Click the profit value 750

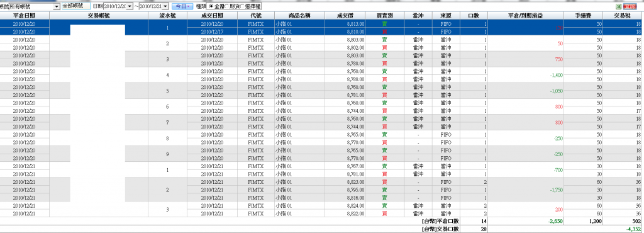[558, 59]
